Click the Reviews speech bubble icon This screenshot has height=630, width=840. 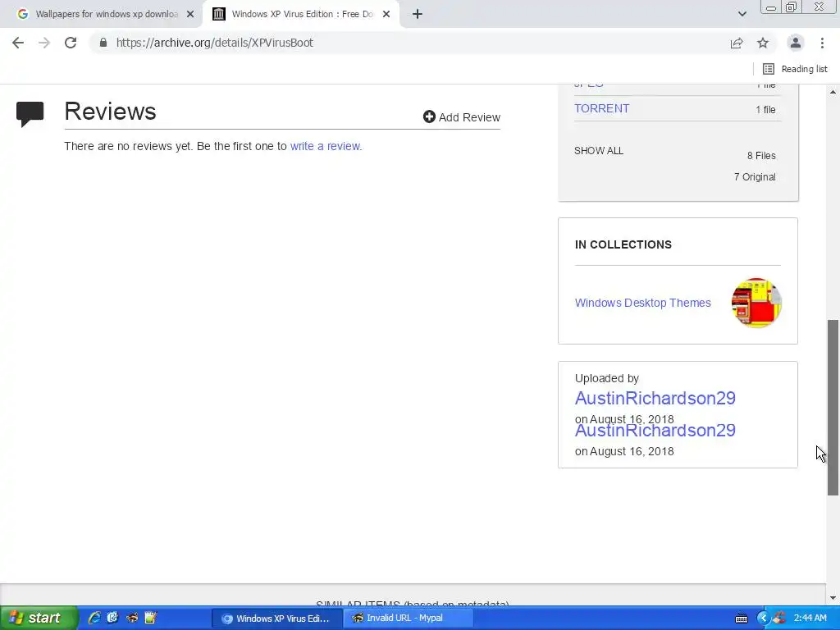tap(30, 113)
